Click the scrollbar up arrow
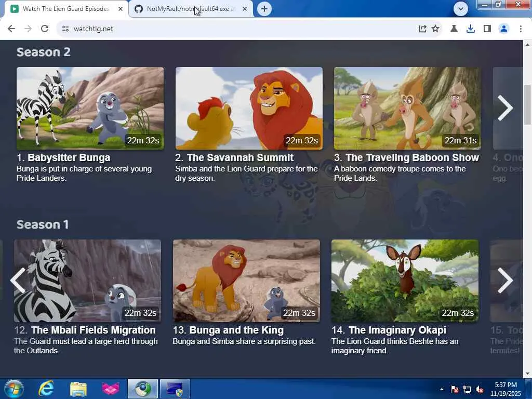 527,45
